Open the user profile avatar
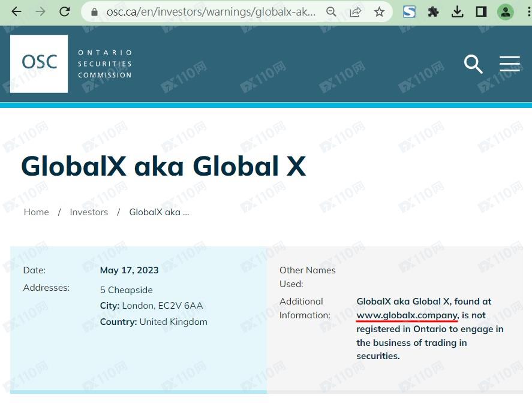This screenshot has width=532, height=413. pos(506,12)
